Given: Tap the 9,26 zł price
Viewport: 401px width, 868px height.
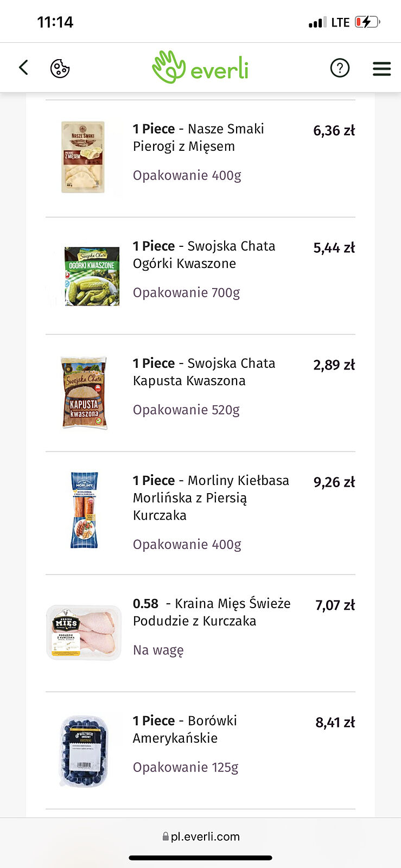Looking at the screenshot, I should pos(334,482).
